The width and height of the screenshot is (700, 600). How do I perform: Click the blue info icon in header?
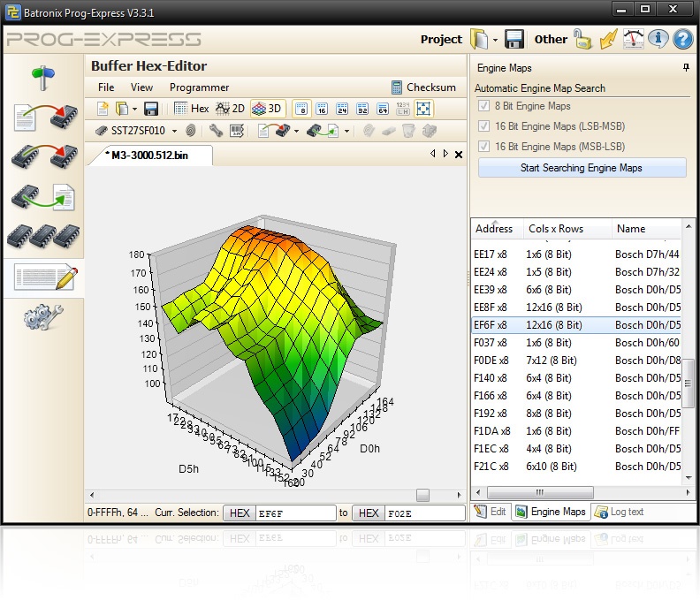[658, 39]
